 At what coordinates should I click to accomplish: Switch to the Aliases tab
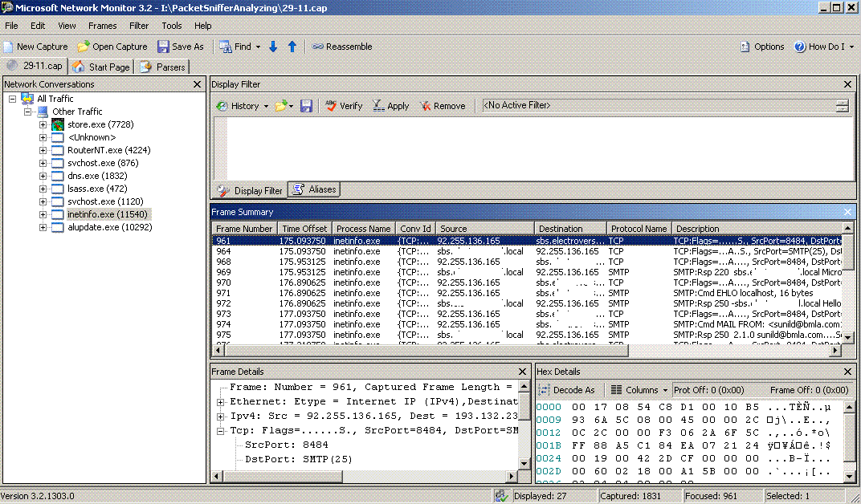[313, 189]
